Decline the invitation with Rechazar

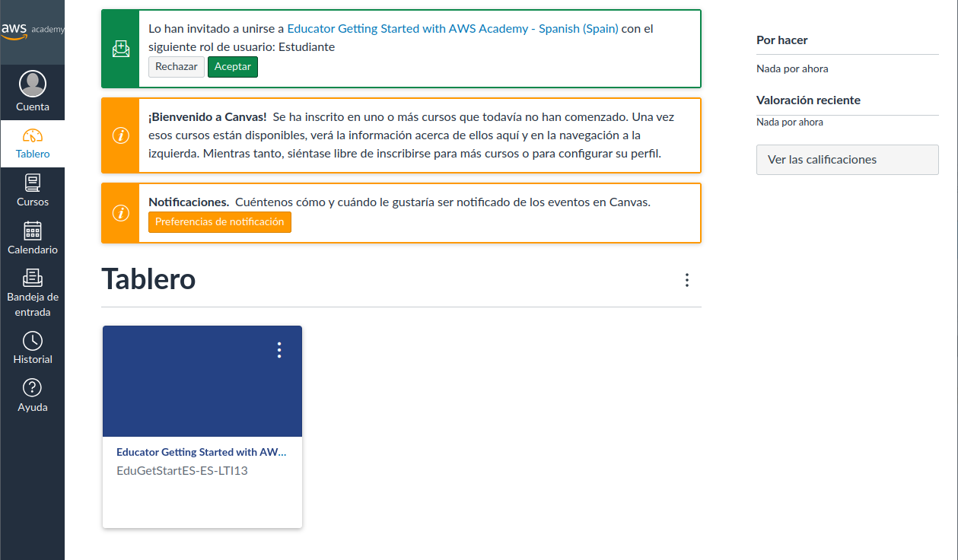pyautogui.click(x=177, y=67)
